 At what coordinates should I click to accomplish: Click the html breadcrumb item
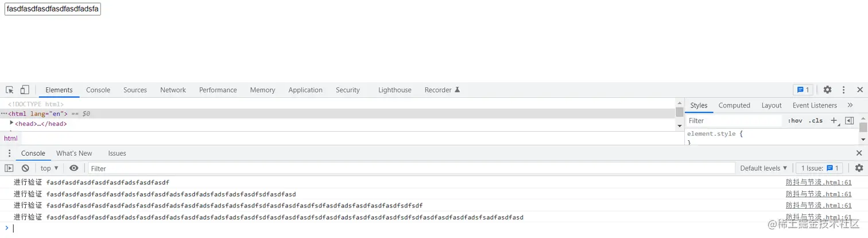(11, 138)
